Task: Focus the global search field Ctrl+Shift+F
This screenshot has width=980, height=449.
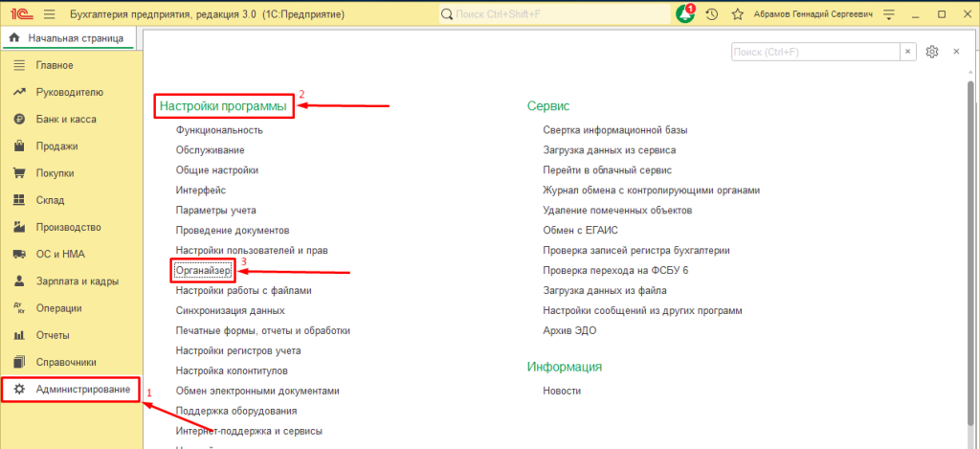Action: [554, 13]
